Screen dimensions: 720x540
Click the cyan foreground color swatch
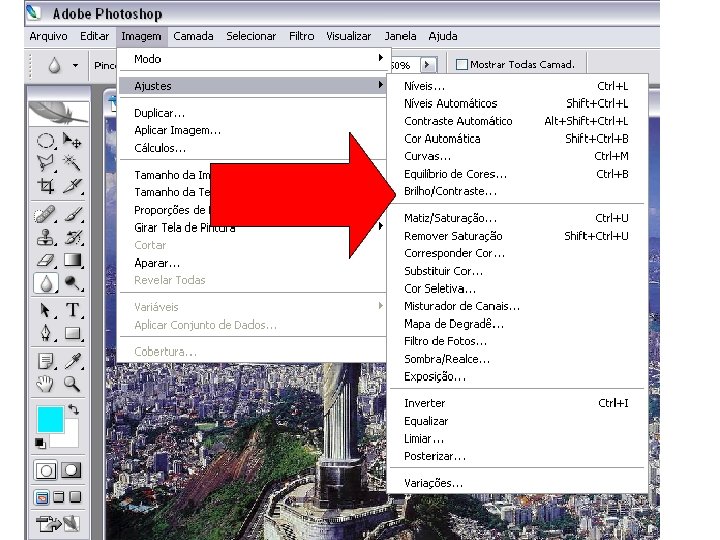click(x=49, y=418)
